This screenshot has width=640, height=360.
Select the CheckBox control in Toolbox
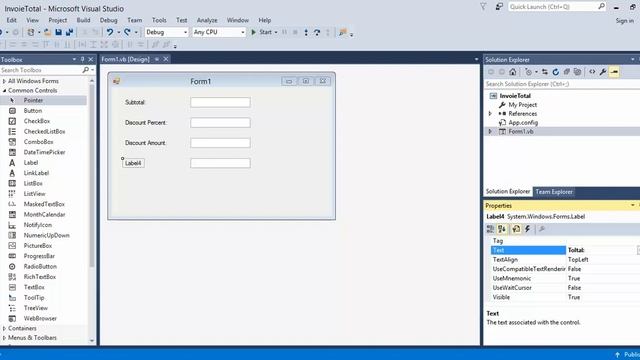coord(37,121)
